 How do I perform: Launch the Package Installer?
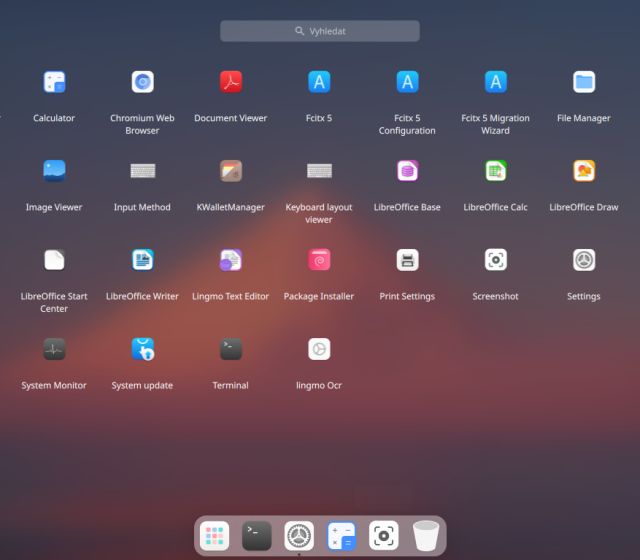tap(319, 260)
